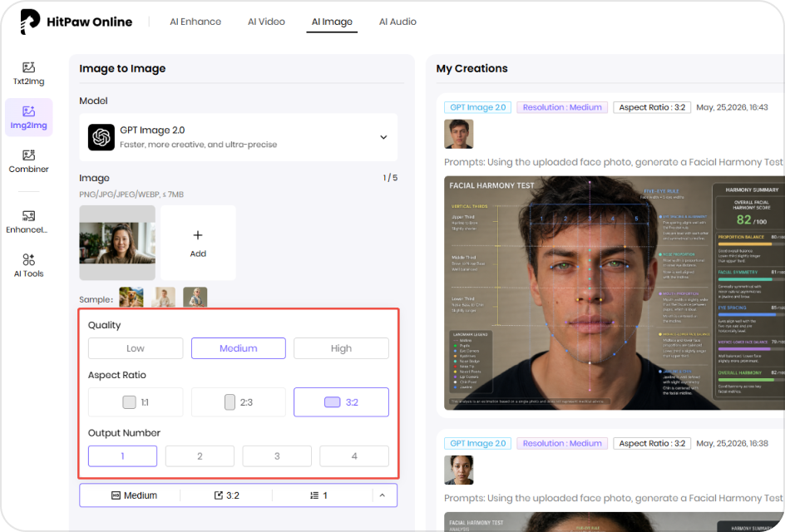Click the May, 25,2026, 16:43 timestamp
Viewport: 785px width, 532px height.
(x=732, y=107)
